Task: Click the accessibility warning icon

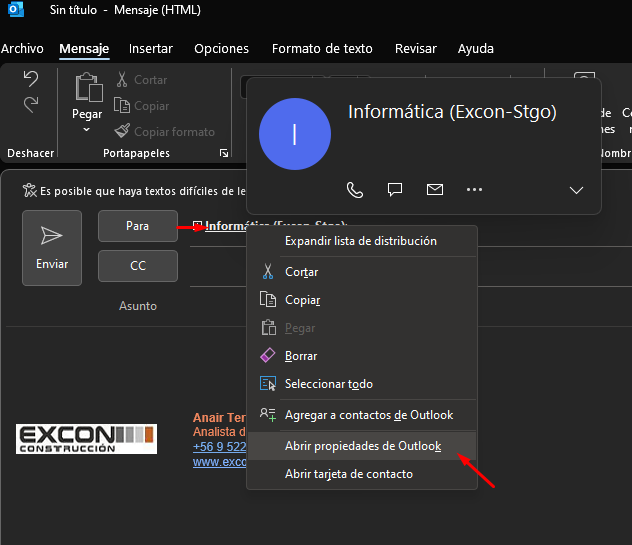Action: click(x=30, y=190)
